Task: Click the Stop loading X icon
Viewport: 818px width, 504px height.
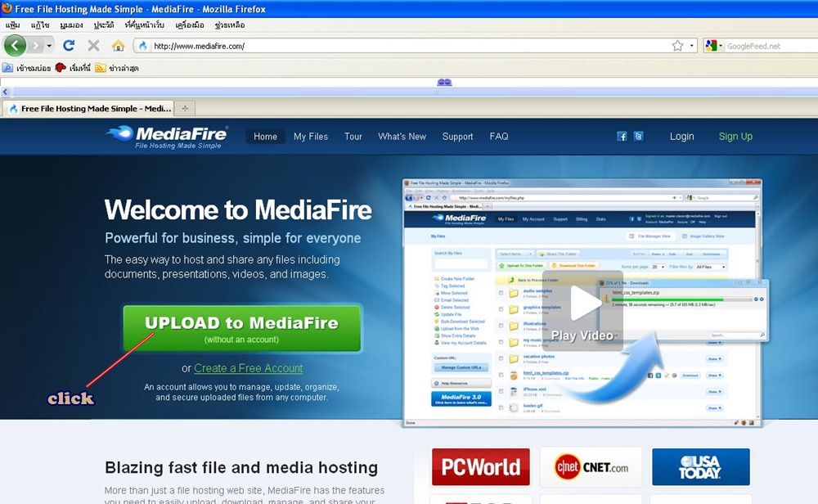Action: [x=93, y=46]
